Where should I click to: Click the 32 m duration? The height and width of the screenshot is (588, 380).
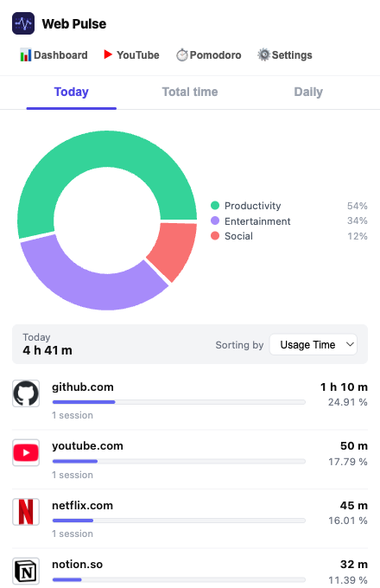pos(354,565)
